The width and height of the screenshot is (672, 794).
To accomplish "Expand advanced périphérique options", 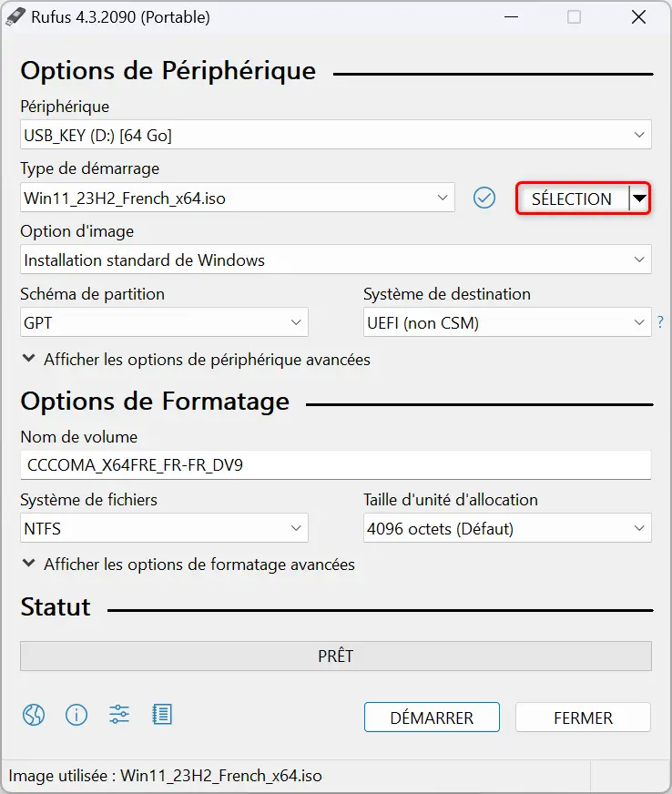I will (x=197, y=360).
